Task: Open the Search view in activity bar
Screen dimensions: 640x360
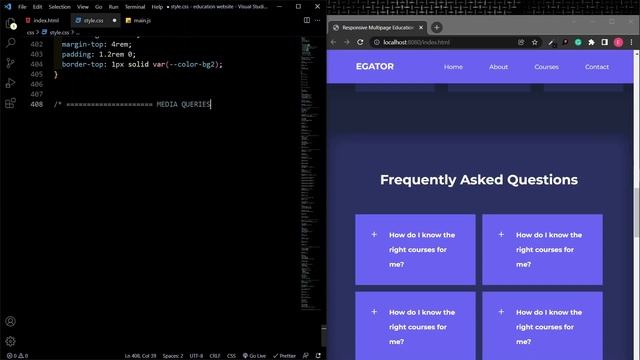Action: [11, 43]
